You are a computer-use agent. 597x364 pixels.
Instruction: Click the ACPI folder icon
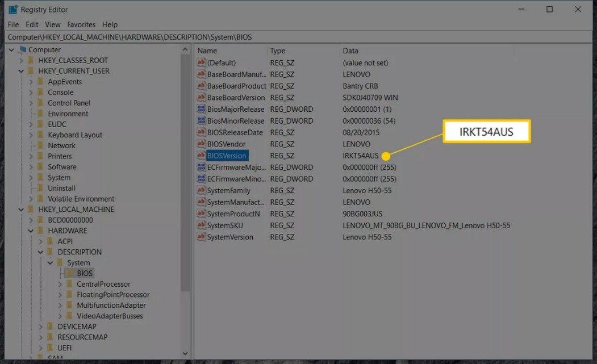tap(50, 241)
